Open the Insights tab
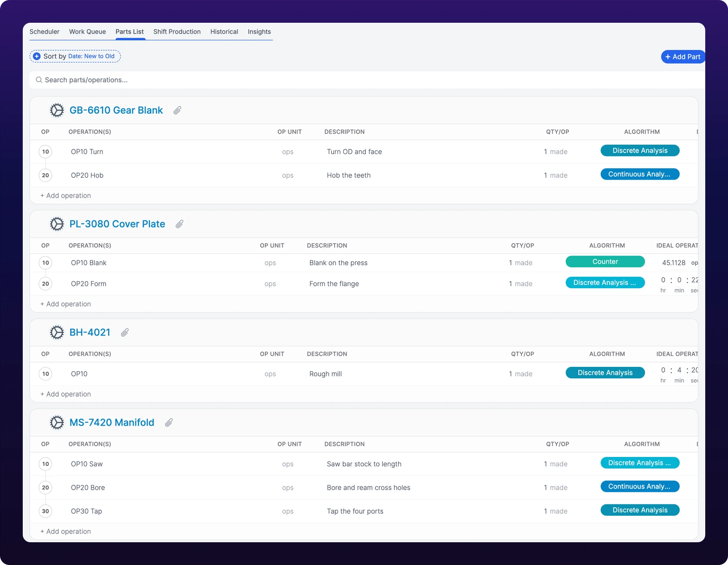728x565 pixels. point(259,32)
